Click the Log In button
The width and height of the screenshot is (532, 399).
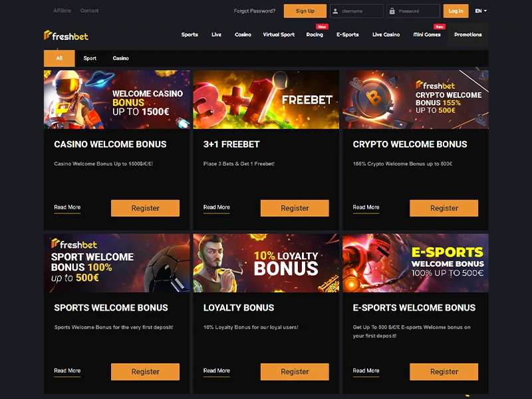tap(456, 11)
